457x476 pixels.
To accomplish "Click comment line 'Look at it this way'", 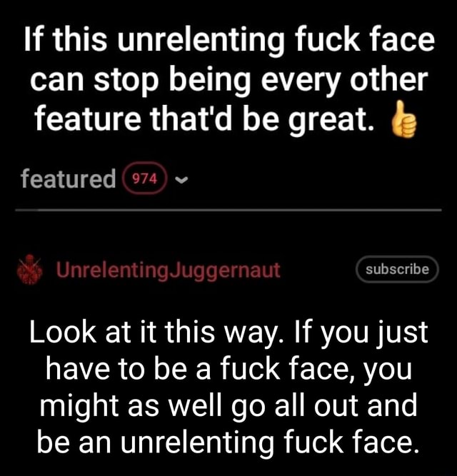I will [228, 333].
